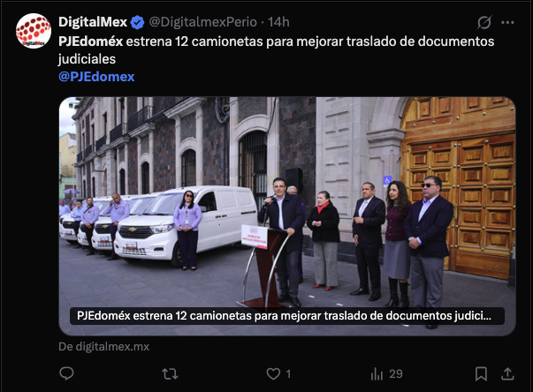
Task: Click the like count number 1
Action: pos(288,374)
